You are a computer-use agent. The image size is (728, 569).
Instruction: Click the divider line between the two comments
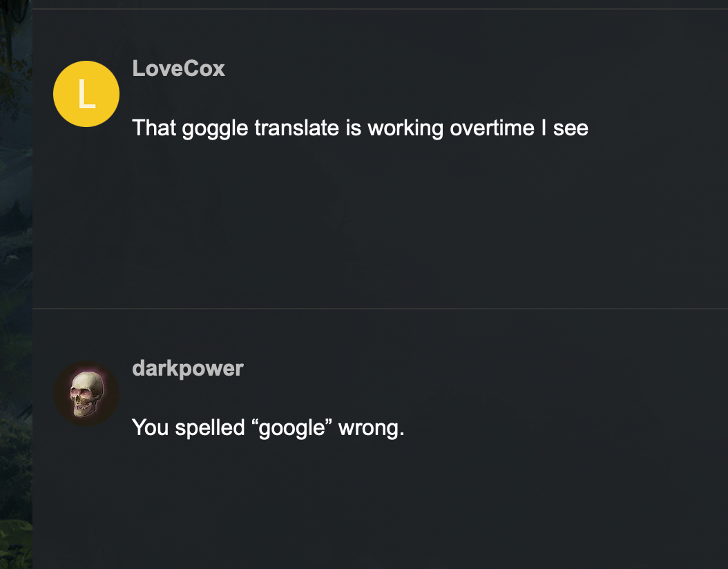click(x=380, y=309)
